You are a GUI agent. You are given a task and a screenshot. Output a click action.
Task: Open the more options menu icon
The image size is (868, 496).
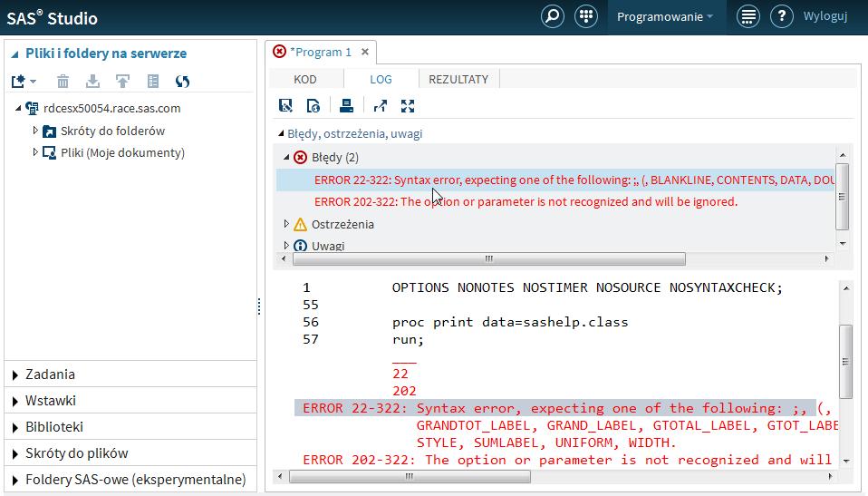747,16
